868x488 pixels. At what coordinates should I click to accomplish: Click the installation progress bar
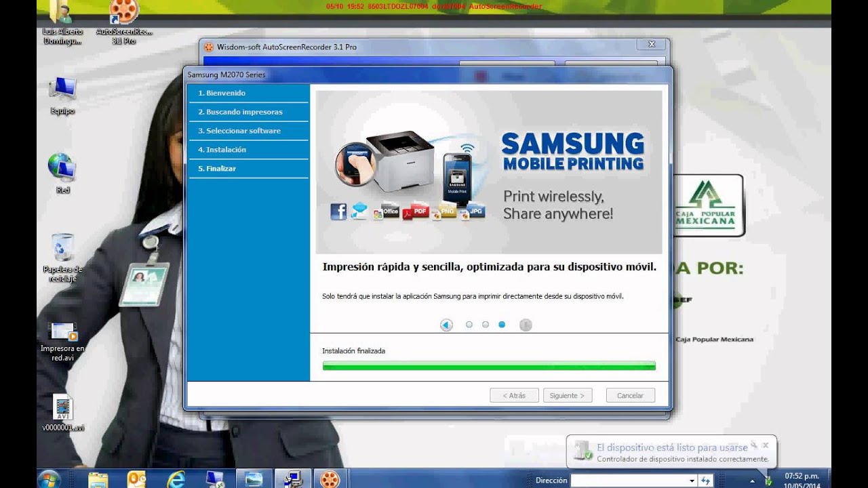pos(489,366)
